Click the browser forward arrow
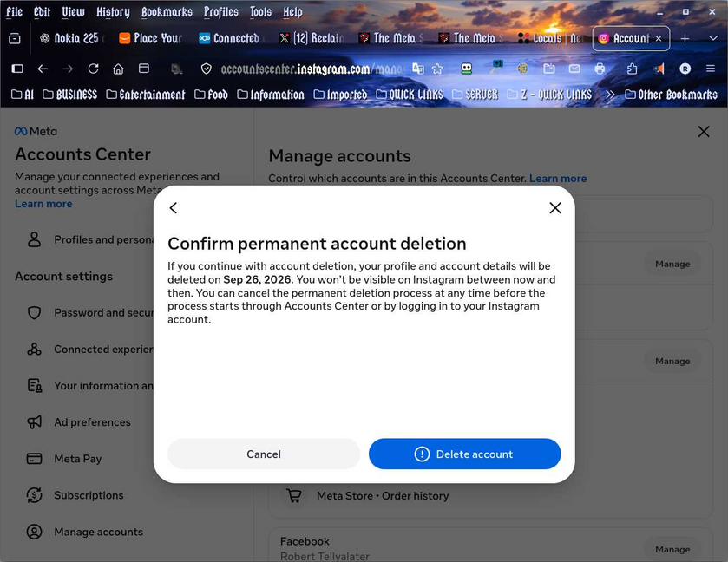Screen dimensions: 728x562 [x=68, y=69]
